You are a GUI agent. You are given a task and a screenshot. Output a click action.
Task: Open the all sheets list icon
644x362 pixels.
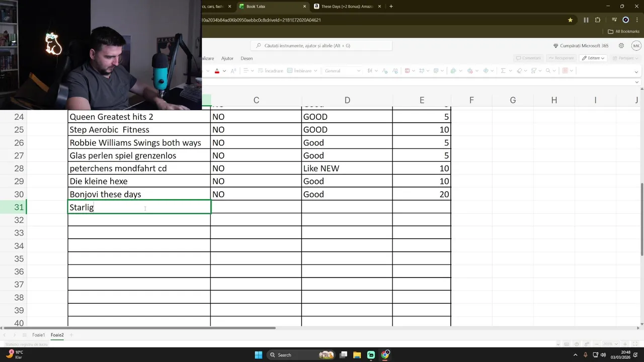pos(25,335)
